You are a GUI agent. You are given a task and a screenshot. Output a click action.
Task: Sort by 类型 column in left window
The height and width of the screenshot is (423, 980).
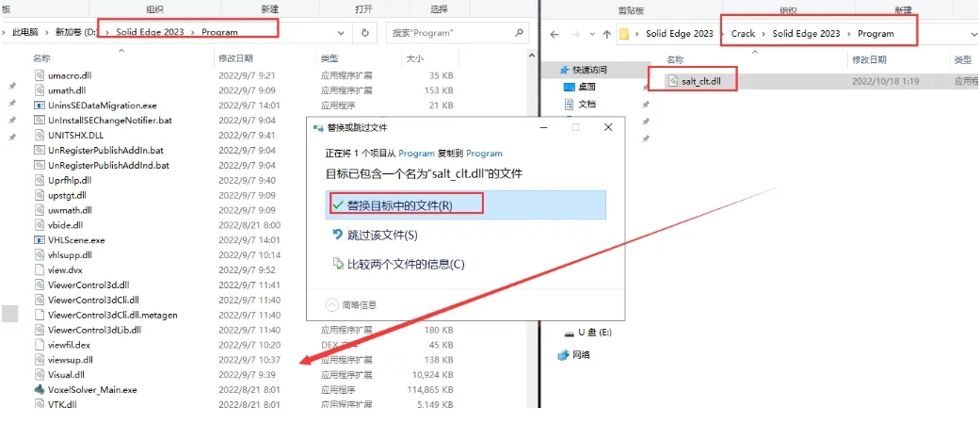point(329,58)
